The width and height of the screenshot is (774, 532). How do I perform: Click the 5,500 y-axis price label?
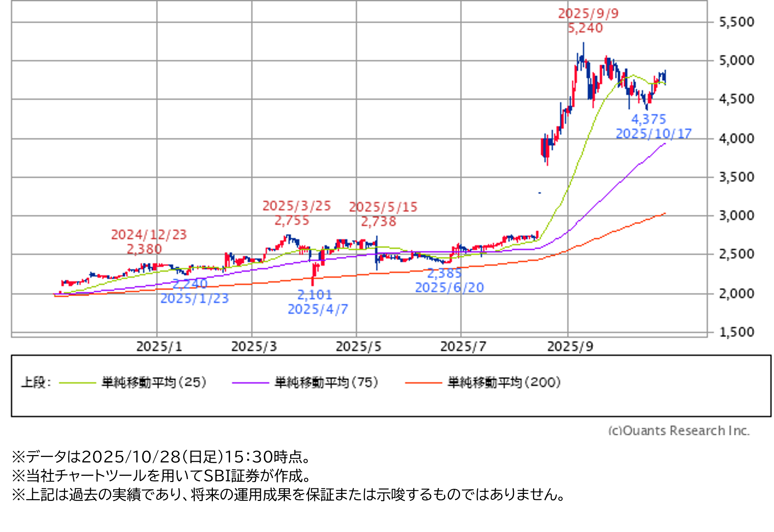[736, 22]
